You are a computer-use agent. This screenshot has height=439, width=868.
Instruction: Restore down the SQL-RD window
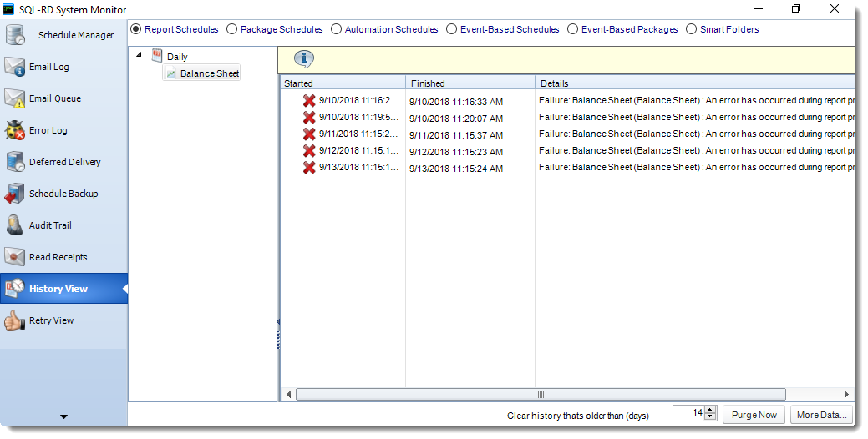796,8
